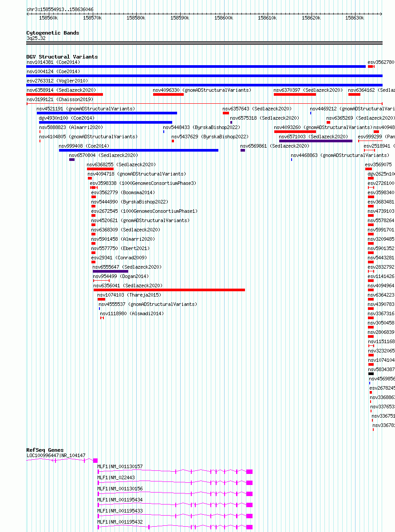395x532 pixels.
Task: Click the esv2763312 (Vogler2010) variant label
Action: 57,81
